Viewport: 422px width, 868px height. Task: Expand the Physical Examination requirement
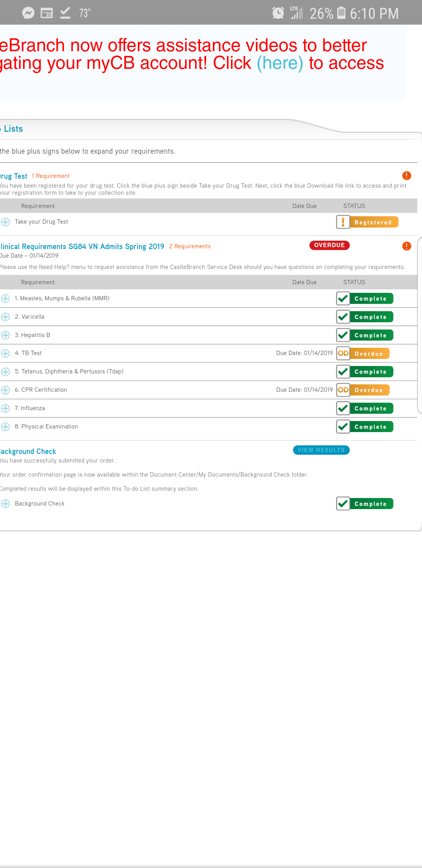click(5, 427)
